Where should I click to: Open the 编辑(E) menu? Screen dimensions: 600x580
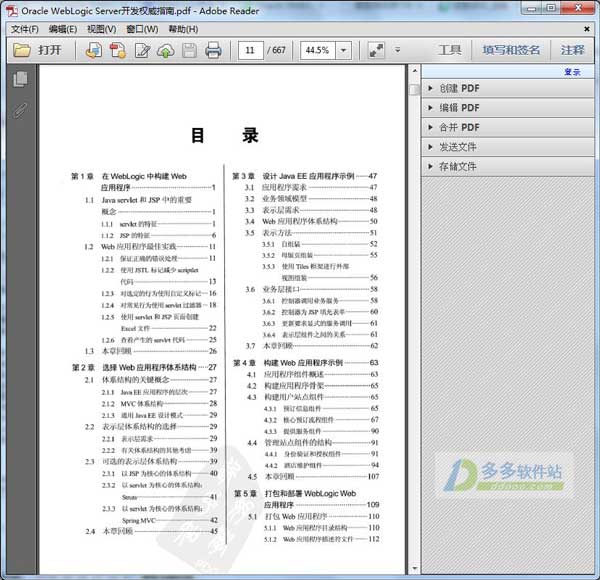tap(63, 29)
